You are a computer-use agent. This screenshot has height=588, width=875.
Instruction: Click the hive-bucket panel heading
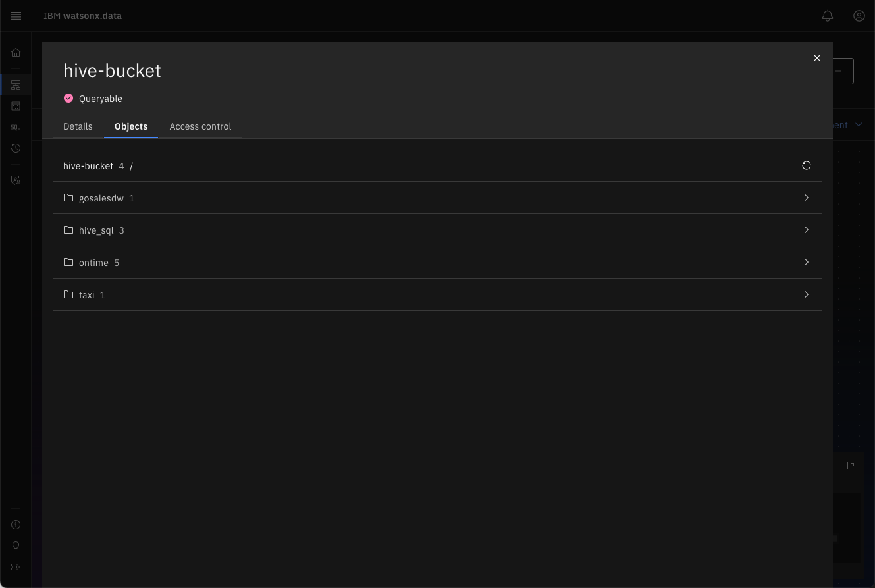112,70
